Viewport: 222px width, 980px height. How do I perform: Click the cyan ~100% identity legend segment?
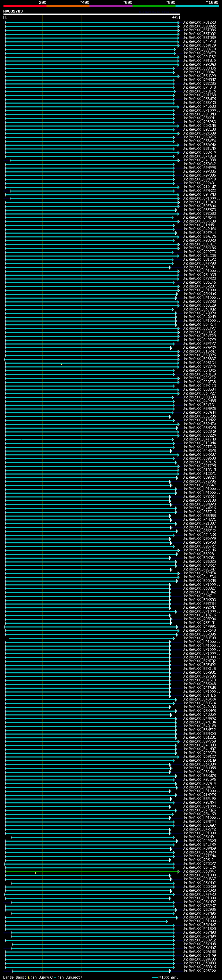(197, 6)
